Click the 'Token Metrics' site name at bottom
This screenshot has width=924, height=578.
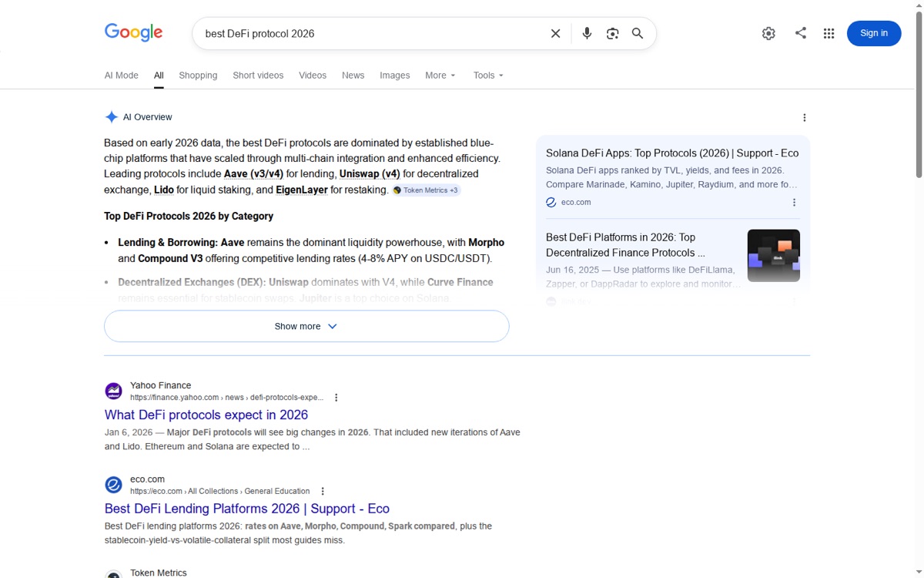pyautogui.click(x=158, y=573)
